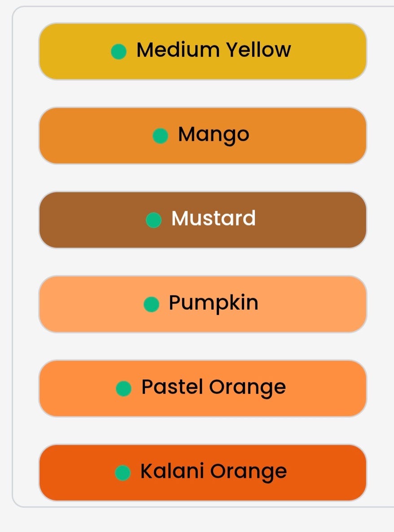Click the gray gap between Mango and Mustard

point(202,178)
